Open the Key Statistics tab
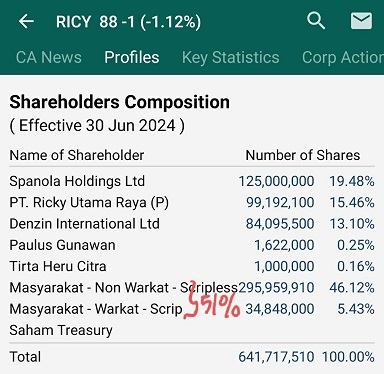The image size is (384, 374). (231, 57)
